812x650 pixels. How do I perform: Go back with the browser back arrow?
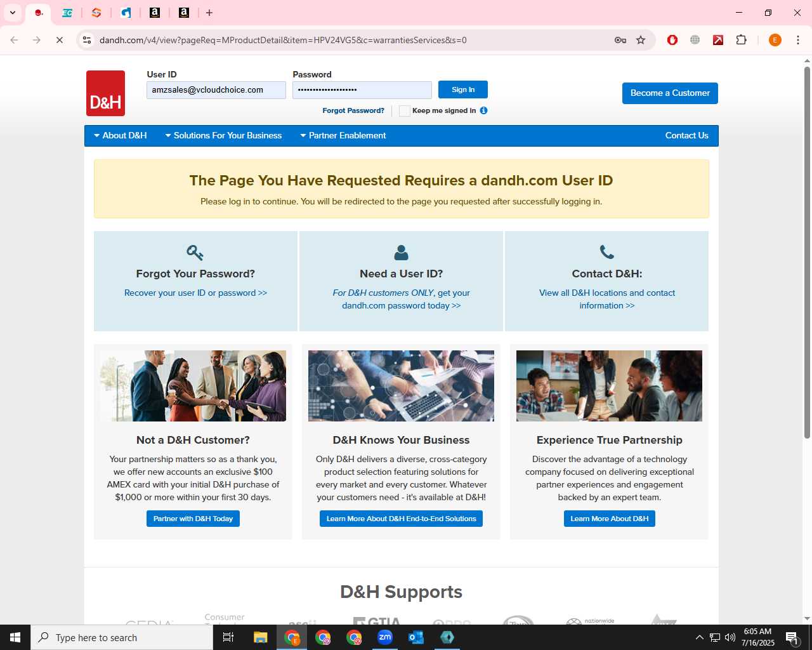click(14, 40)
